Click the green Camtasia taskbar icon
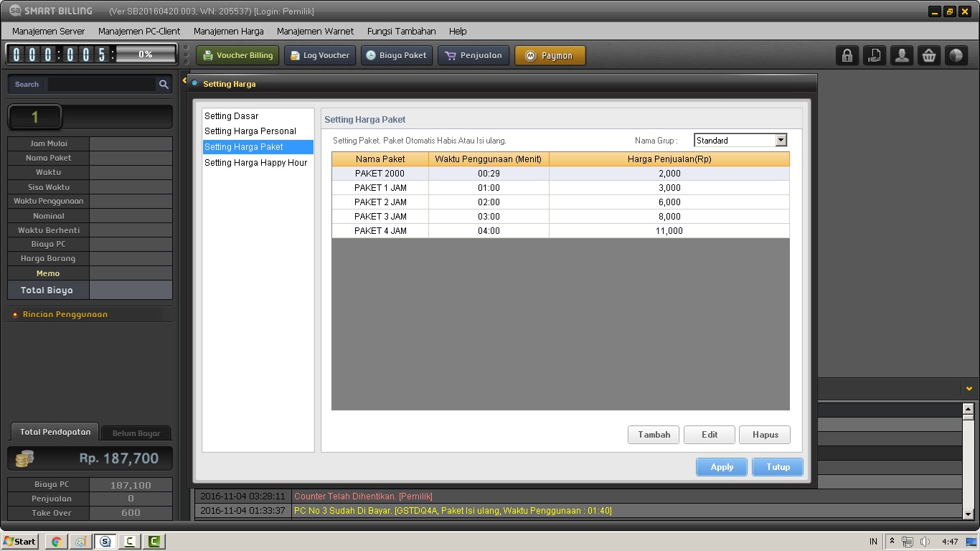The image size is (980, 551). tap(154, 542)
